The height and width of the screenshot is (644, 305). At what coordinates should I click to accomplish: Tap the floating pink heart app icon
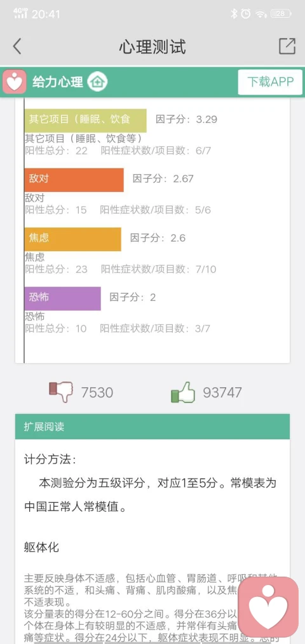268,607
